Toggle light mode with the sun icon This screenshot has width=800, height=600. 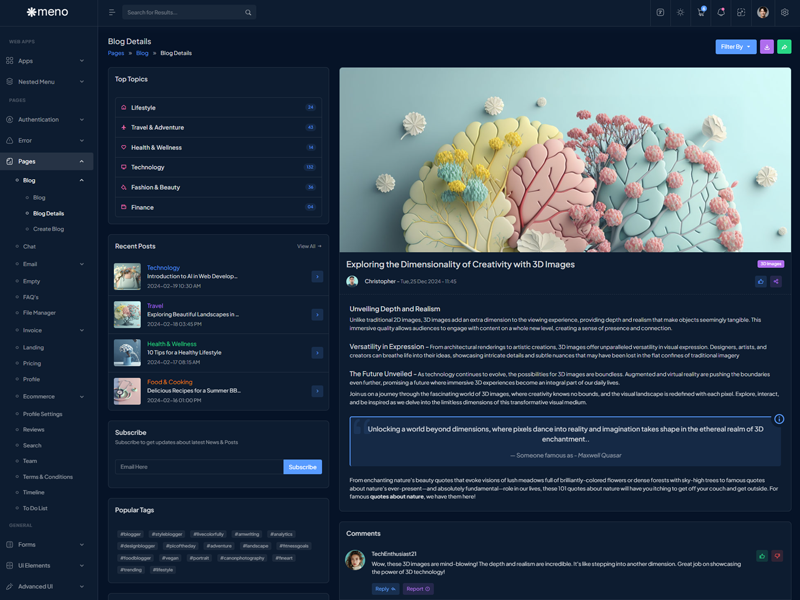(680, 13)
